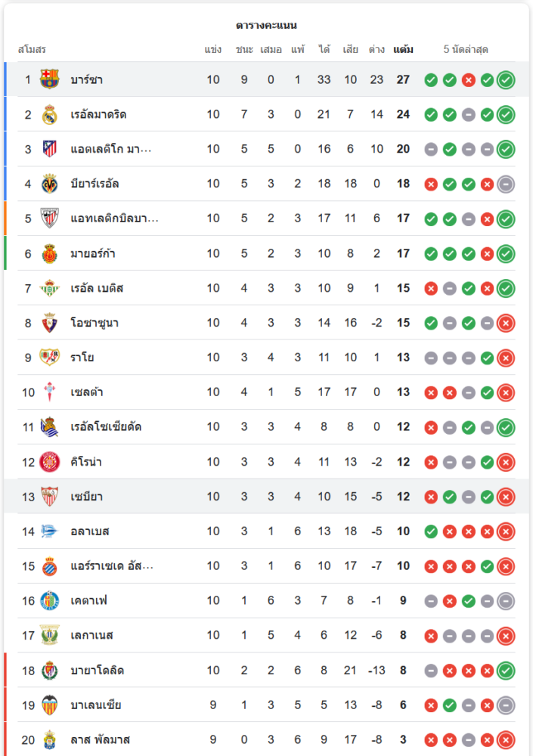Open the เรอัลมาดริด team link
The image size is (533, 756).
click(x=98, y=114)
